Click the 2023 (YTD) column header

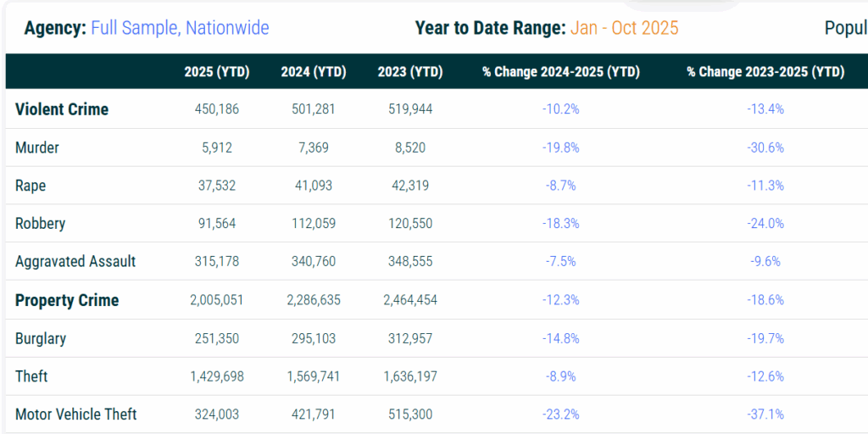coord(410,72)
